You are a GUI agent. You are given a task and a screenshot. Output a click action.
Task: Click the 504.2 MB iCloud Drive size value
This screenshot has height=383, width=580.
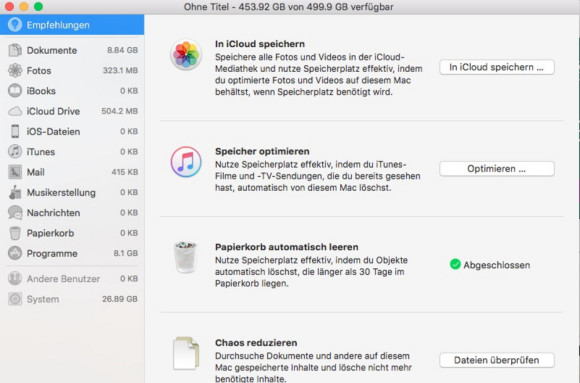tap(119, 111)
